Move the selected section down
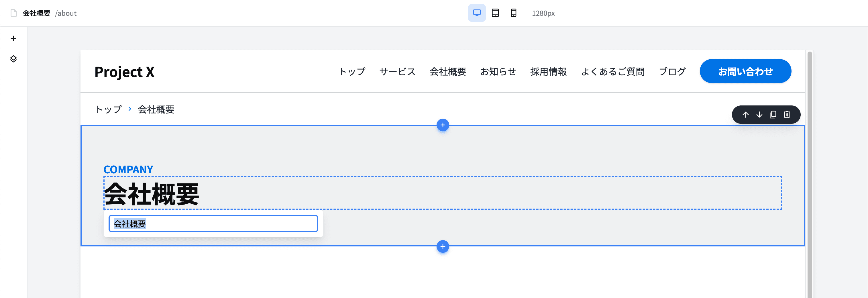The image size is (868, 298). (759, 115)
